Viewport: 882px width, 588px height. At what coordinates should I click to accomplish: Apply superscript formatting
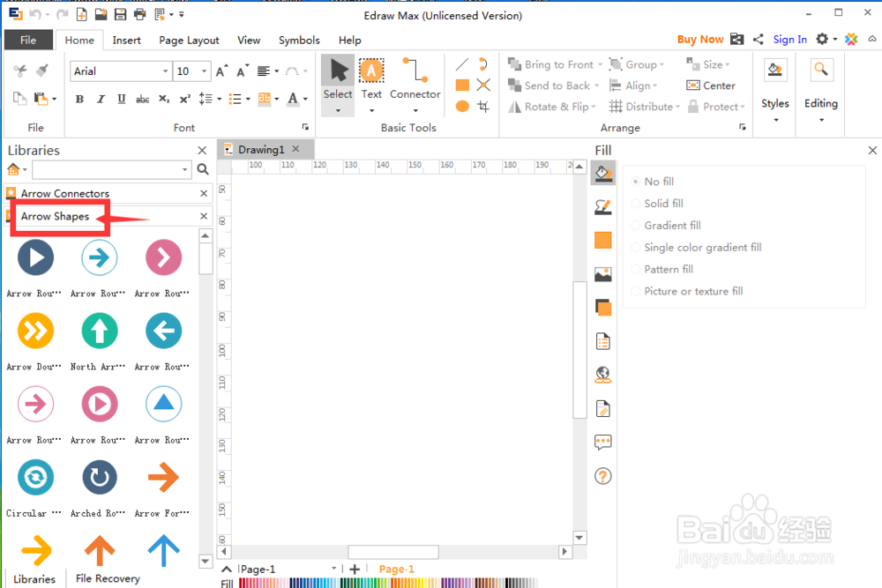pyautogui.click(x=184, y=99)
